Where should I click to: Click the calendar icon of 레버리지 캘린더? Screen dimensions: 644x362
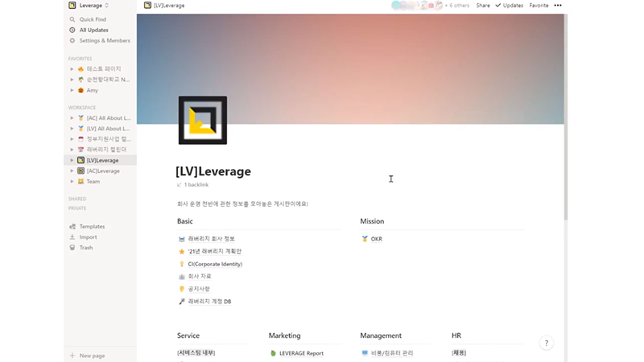(x=81, y=150)
